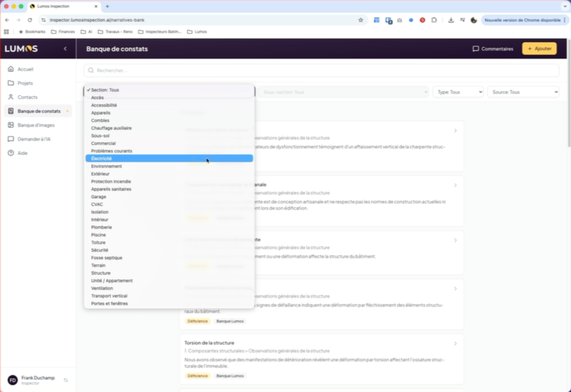Bookmark this page with the star icon
571x392 pixels.
pos(361,20)
